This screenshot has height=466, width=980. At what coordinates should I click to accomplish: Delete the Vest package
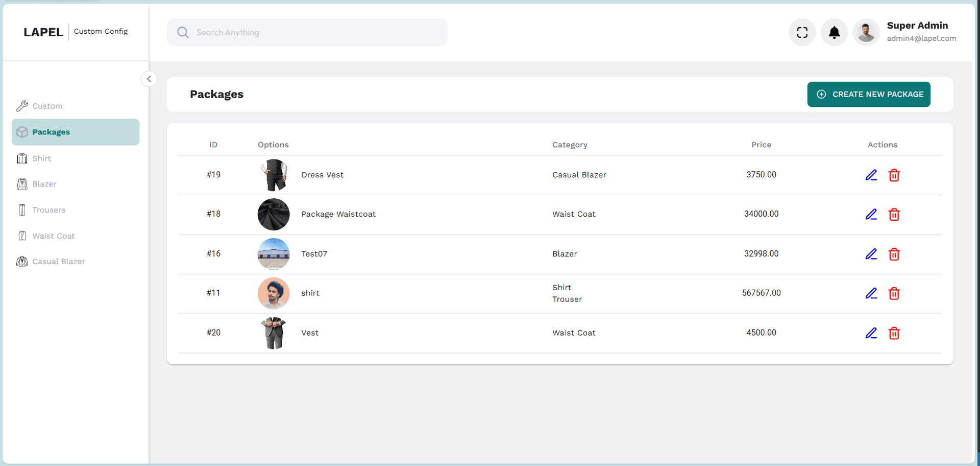894,333
